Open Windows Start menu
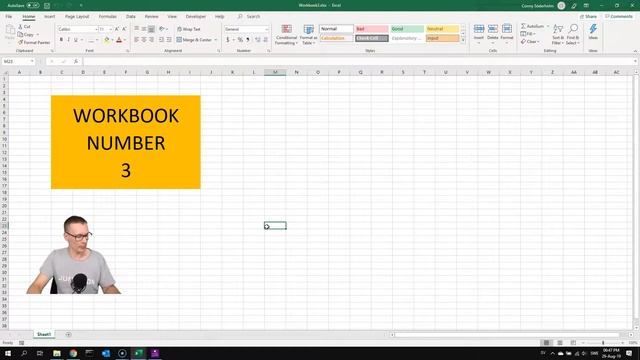 coord(8,353)
